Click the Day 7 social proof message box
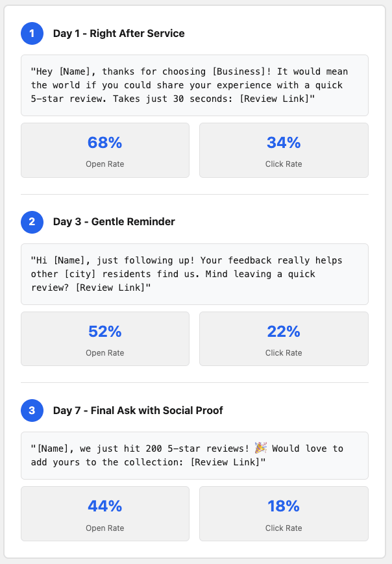Viewport: 392px width, 564px height. point(195,456)
